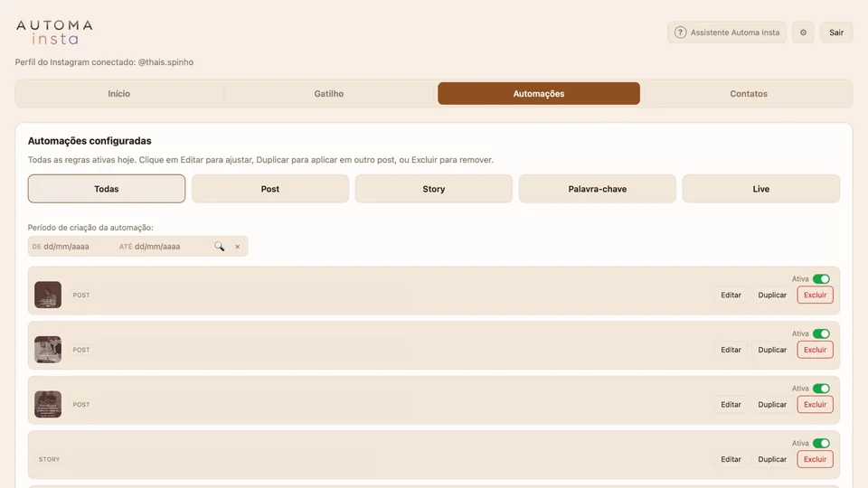
Task: Click the 'Automações configuradas' heading
Action: point(90,141)
